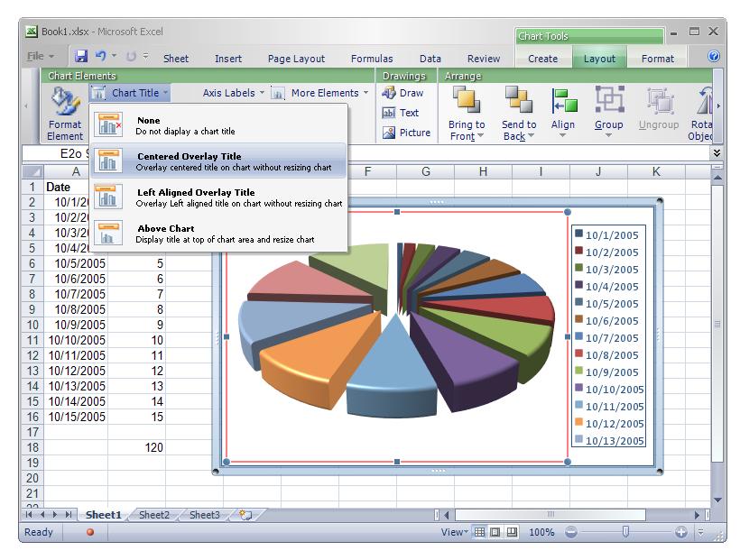
Task: Expand the Undo history arrow
Action: pos(115,56)
